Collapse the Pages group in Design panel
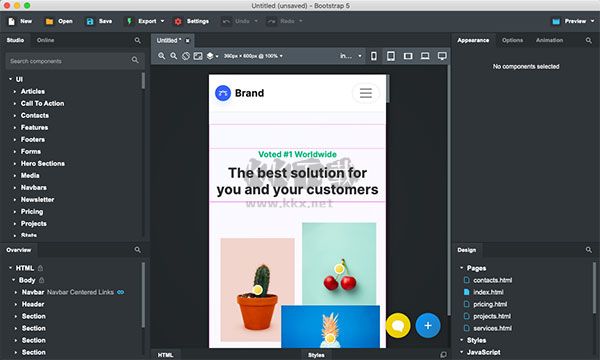The width and height of the screenshot is (600, 360). pos(461,268)
